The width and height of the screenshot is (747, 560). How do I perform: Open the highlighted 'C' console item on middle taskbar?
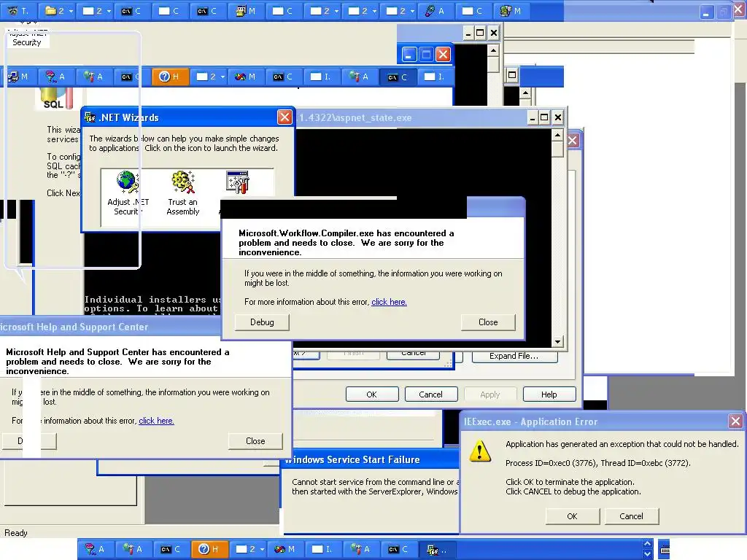click(x=398, y=77)
